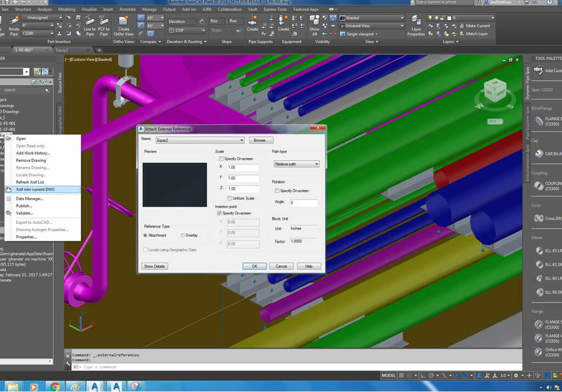Choose Refresh Xref List menu item
Image resolution: width=562 pixels, height=392 pixels.
[x=43, y=182]
